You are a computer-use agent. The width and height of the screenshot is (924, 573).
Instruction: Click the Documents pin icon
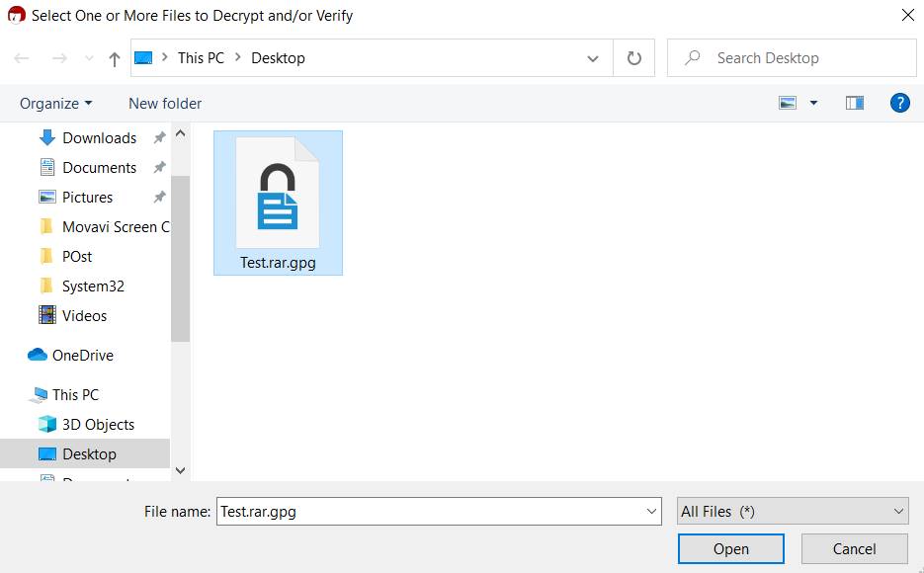[x=159, y=167]
